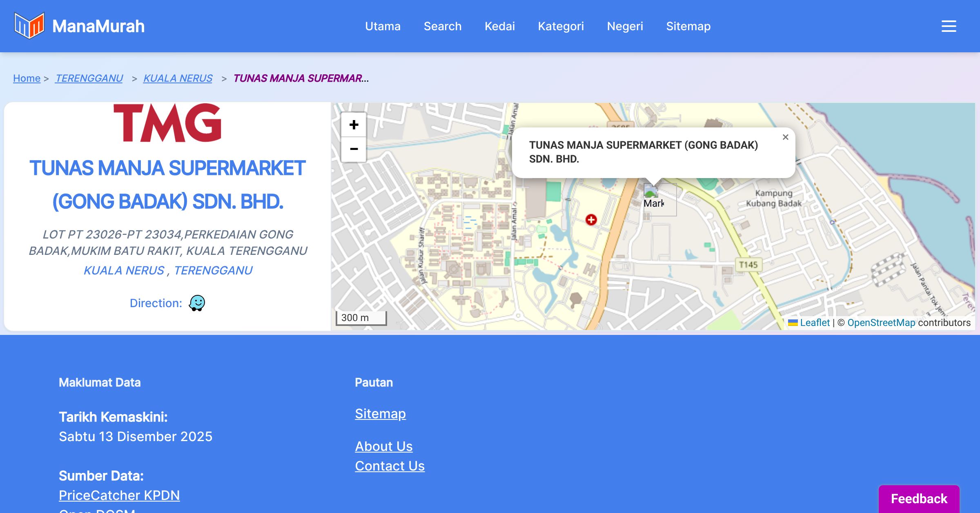Close the map popup
980x513 pixels.
[x=785, y=137]
